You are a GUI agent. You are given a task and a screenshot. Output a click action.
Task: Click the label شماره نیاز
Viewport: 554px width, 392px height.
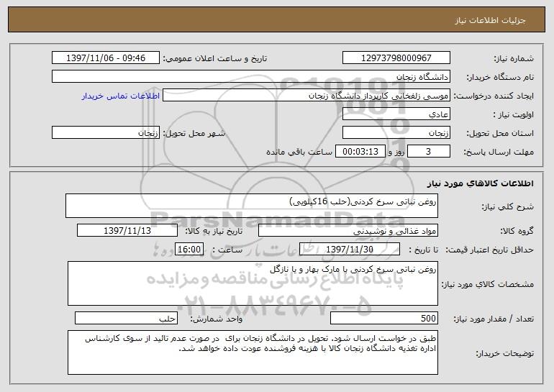tap(514, 58)
